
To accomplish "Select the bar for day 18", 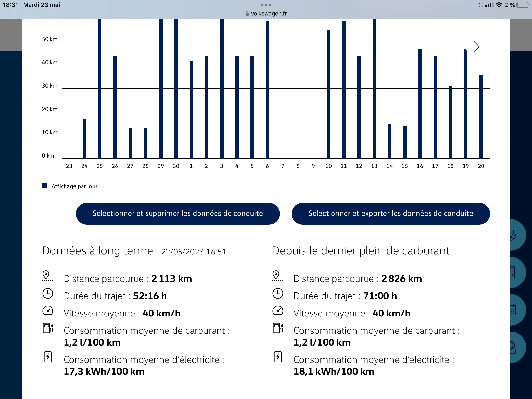I will click(450, 122).
